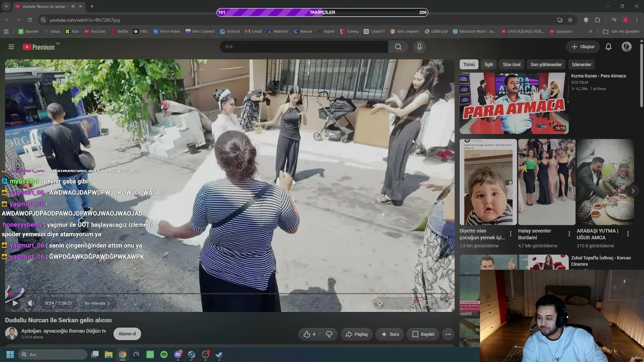644x362 pixels.
Task: Open the ChatGPT bookmark
Action: pyautogui.click(x=374, y=31)
